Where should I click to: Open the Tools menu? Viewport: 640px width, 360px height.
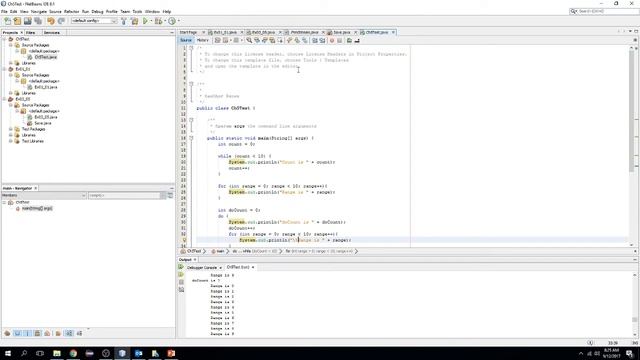point(137,11)
